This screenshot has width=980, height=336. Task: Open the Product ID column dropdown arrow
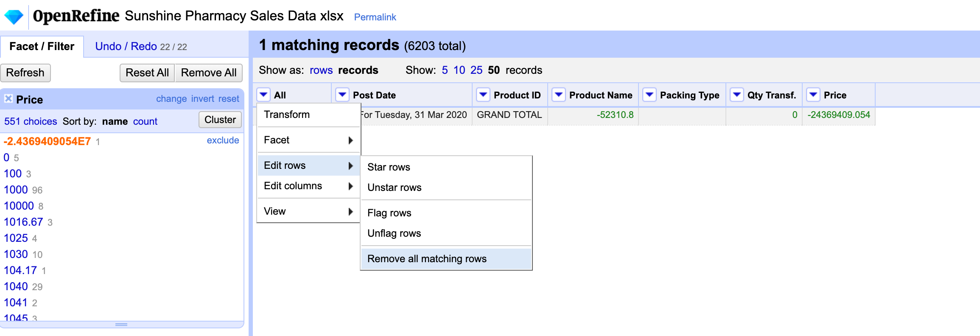[x=483, y=95]
